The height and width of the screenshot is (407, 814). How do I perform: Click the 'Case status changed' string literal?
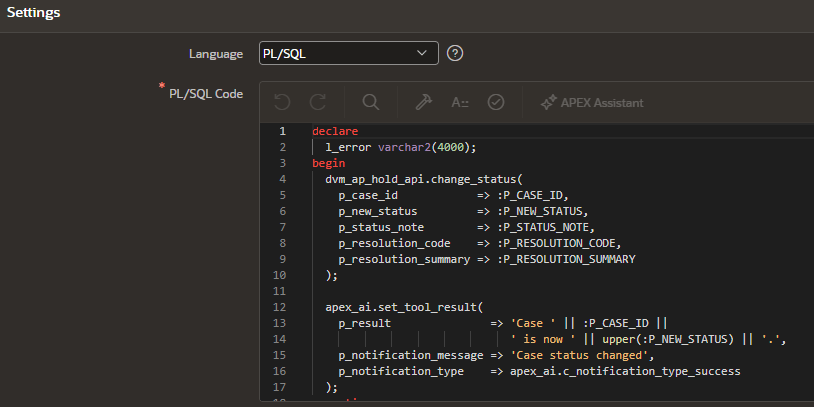(580, 356)
